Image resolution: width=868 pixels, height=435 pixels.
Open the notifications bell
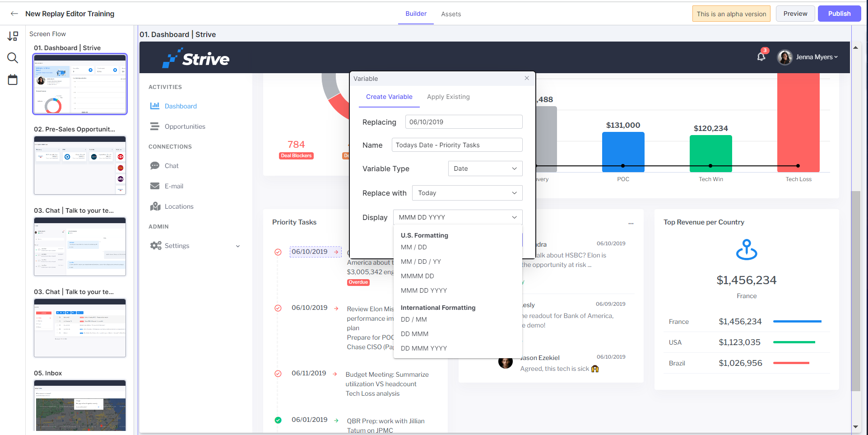click(761, 56)
